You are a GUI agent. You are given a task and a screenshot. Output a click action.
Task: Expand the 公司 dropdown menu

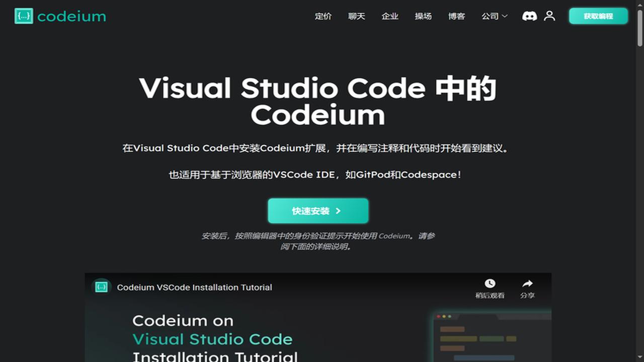[494, 16]
